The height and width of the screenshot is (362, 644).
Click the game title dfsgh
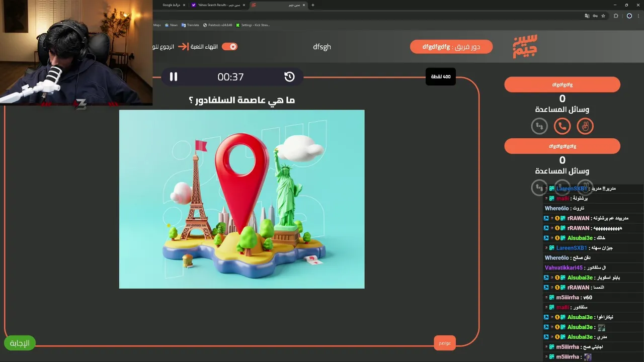322,47
